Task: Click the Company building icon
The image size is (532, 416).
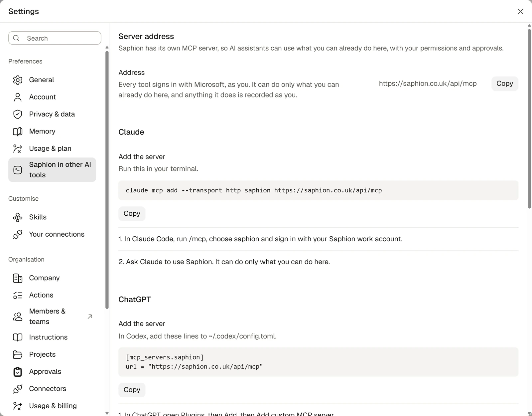Action: pyautogui.click(x=18, y=278)
